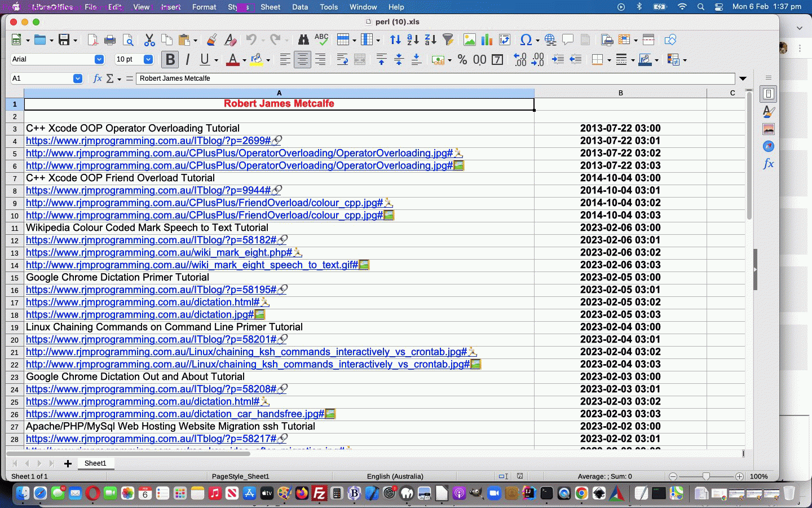Click the Insert Special Character omega icon
Viewport: 812px width, 508px height.
[x=527, y=40]
